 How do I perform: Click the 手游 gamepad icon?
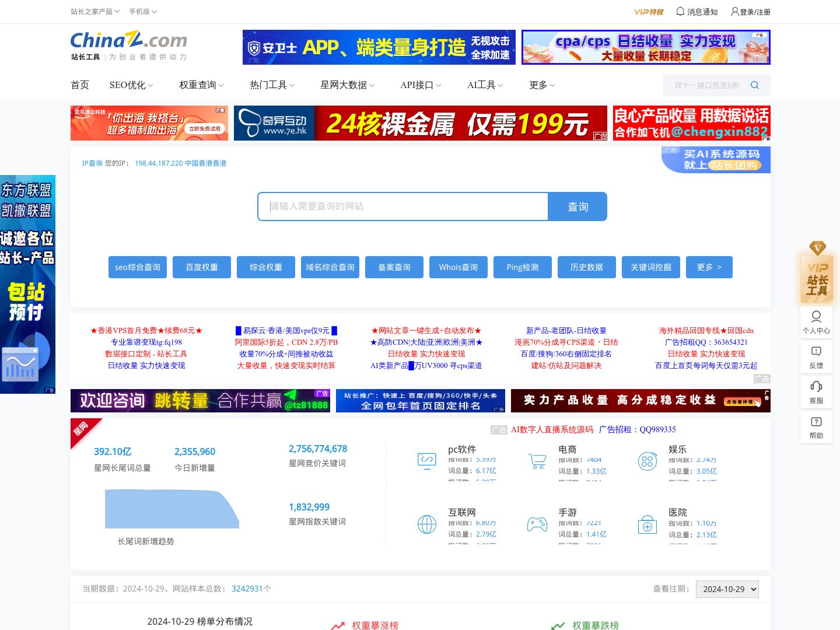(537, 524)
